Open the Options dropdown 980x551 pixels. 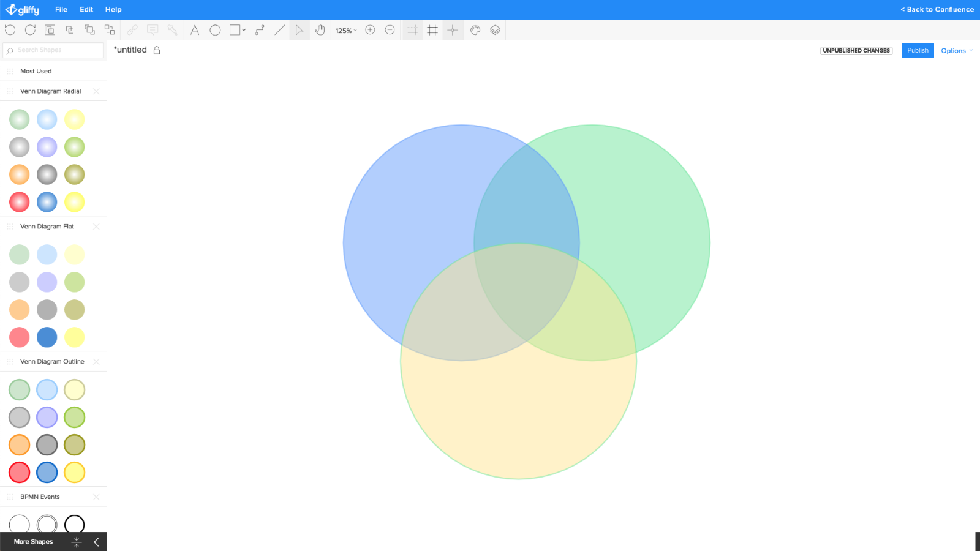(x=956, y=51)
